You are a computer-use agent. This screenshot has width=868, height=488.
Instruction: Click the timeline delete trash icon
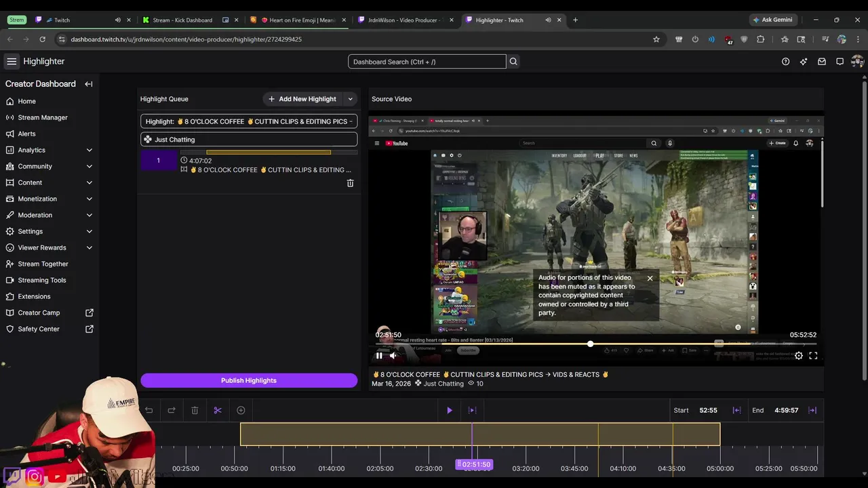click(195, 410)
